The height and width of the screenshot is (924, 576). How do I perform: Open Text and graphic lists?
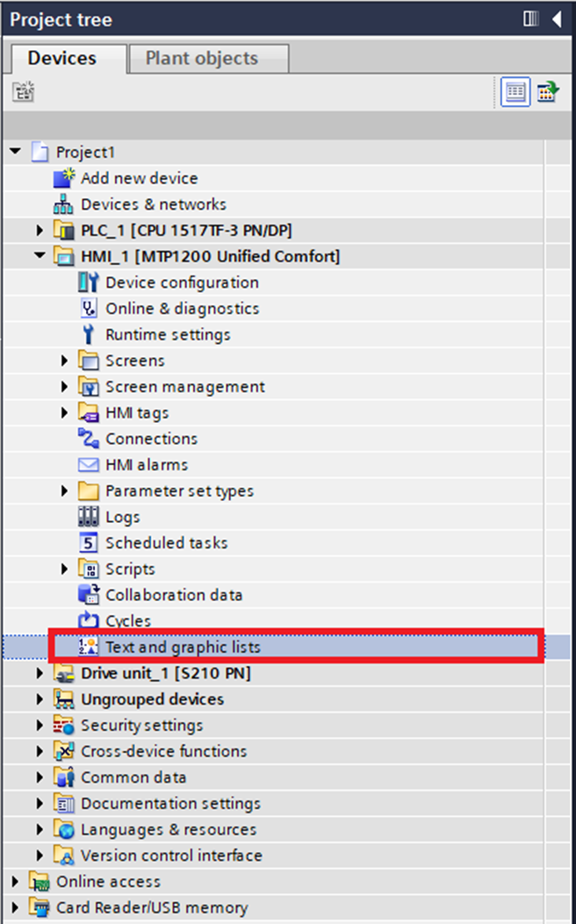point(183,647)
